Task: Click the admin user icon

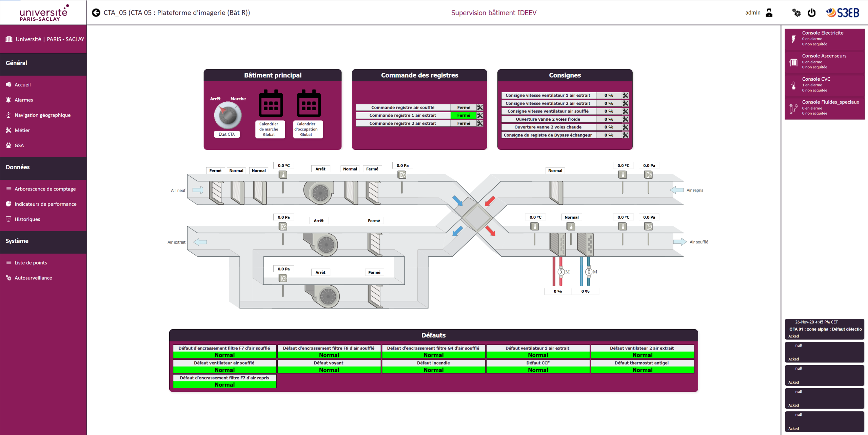Action: pos(769,13)
